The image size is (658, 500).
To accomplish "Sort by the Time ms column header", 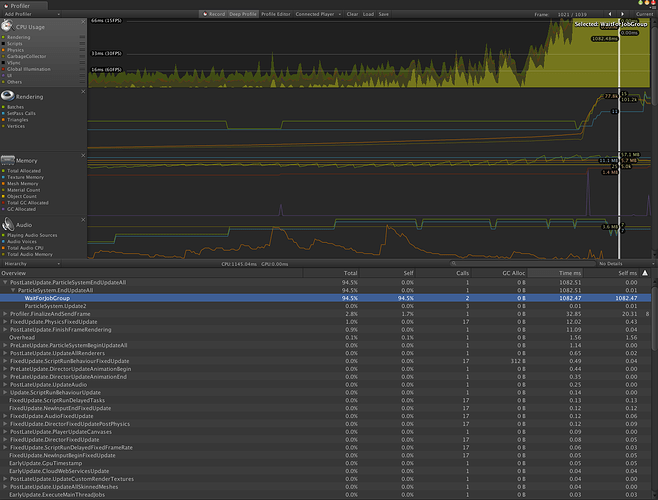I will pos(567,273).
